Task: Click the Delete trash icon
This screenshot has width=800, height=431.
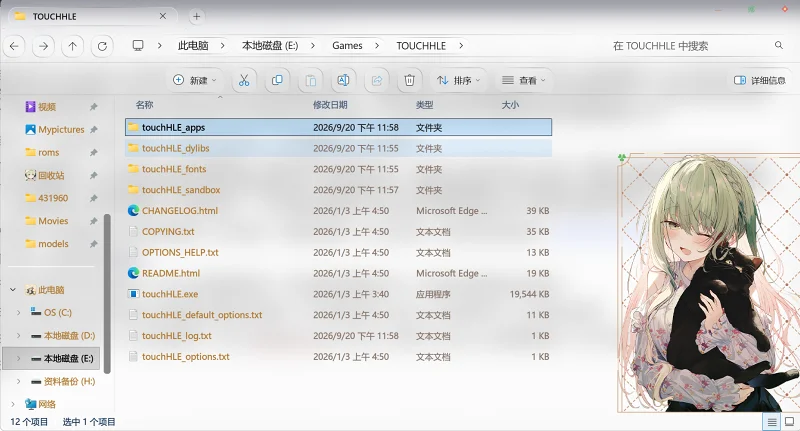Action: click(x=409, y=80)
